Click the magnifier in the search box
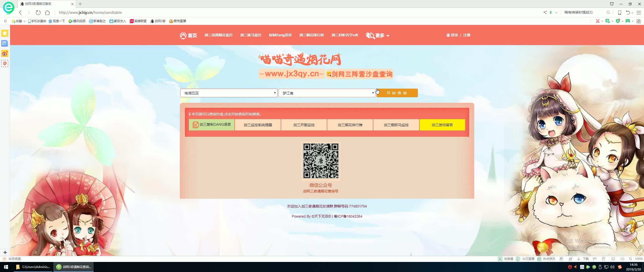This screenshot has width=644, height=272. click(x=608, y=12)
